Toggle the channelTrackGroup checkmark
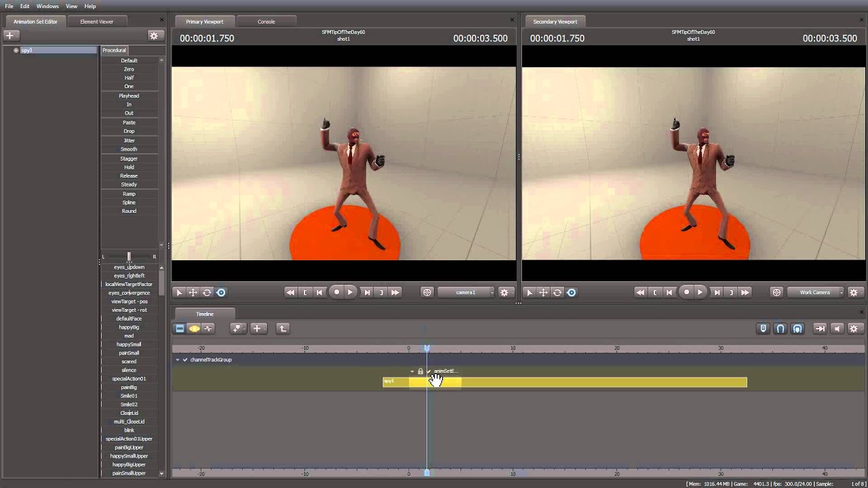 coord(185,360)
